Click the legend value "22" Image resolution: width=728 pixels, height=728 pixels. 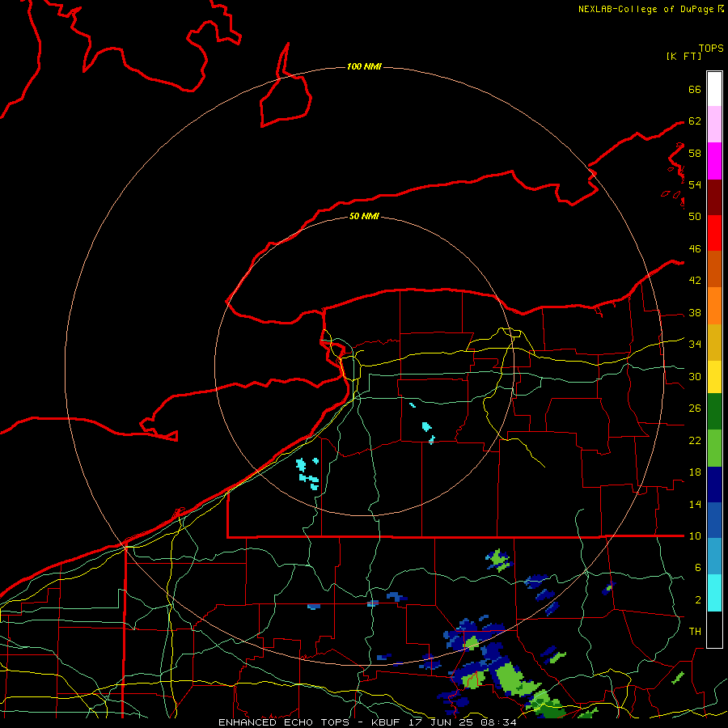coord(695,440)
